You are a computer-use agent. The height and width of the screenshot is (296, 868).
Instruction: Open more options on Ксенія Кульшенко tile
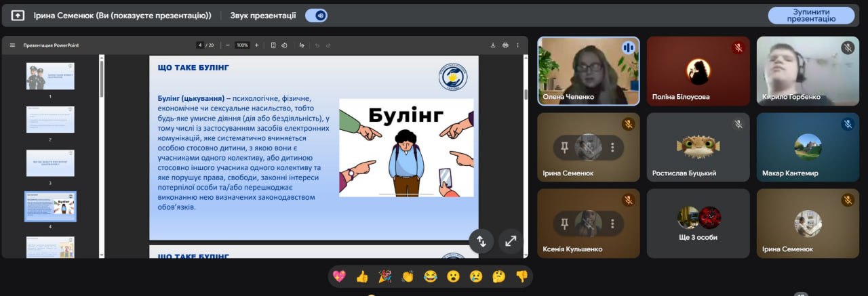(x=612, y=223)
